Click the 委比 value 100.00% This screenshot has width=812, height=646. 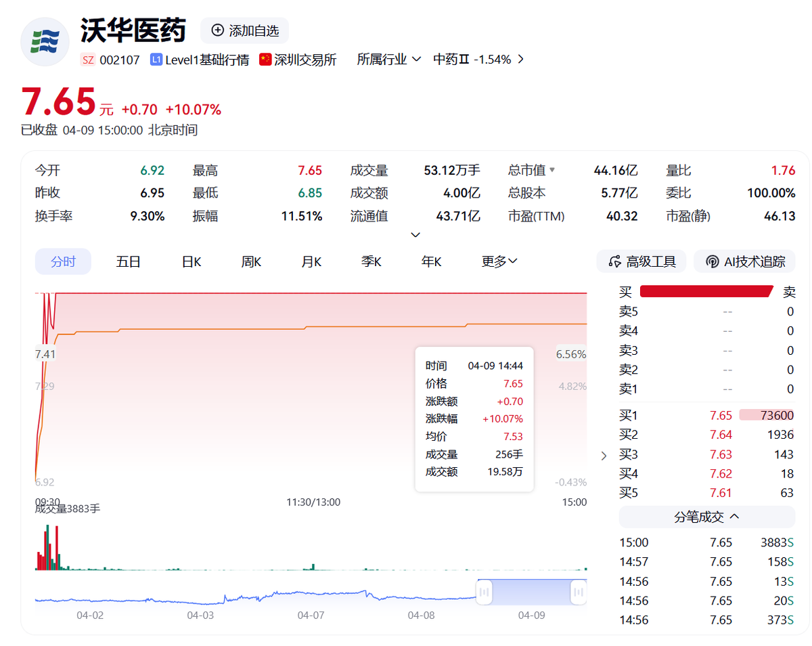771,193
